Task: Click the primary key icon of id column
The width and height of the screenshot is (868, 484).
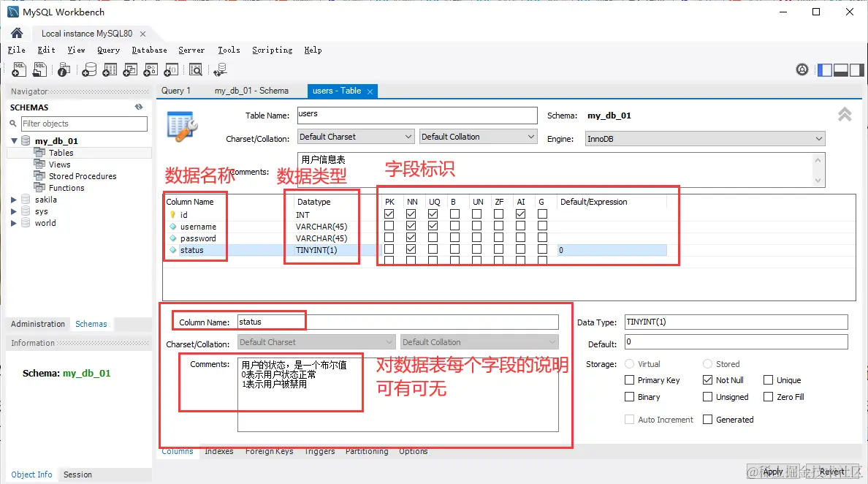Action: pyautogui.click(x=172, y=215)
